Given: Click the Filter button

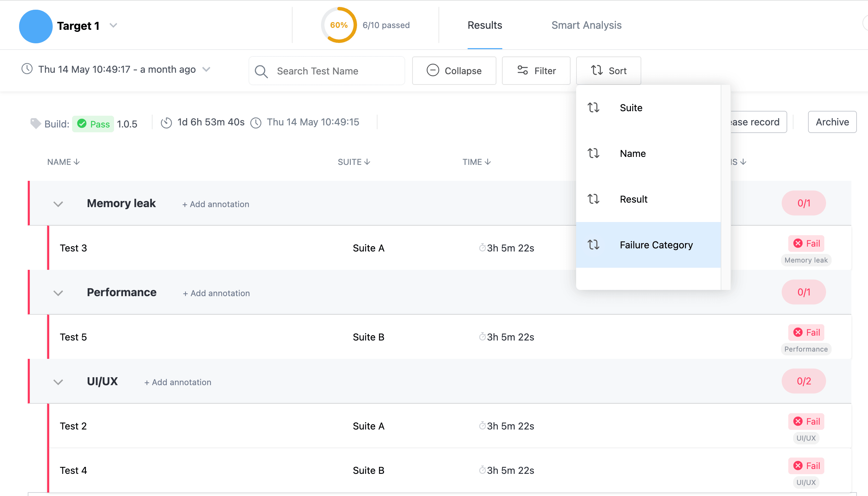Looking at the screenshot, I should 536,71.
